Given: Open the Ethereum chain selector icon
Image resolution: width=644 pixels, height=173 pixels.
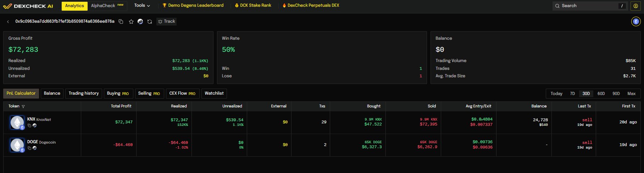Looking at the screenshot, I should [636, 22].
